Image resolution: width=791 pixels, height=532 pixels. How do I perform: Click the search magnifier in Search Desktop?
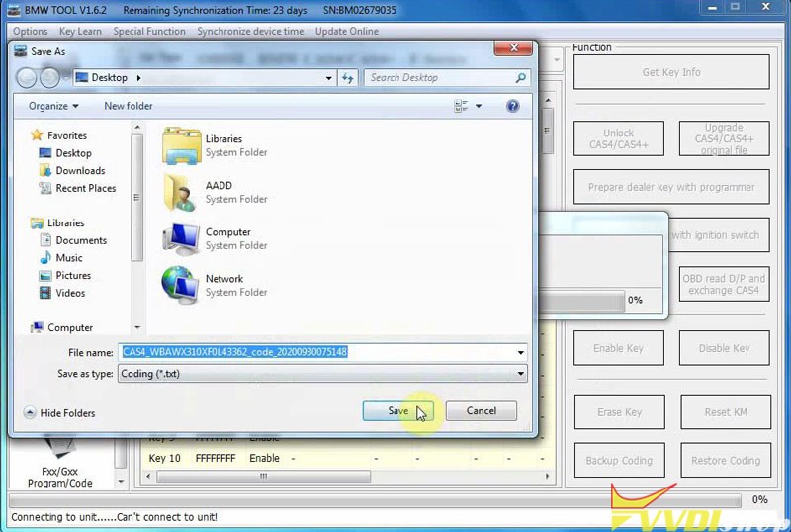521,78
